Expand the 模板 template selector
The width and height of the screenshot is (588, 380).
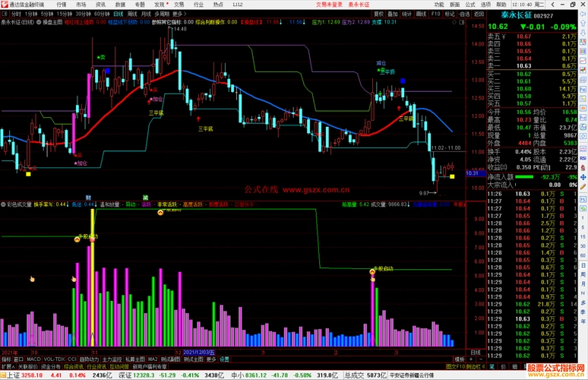point(459,359)
